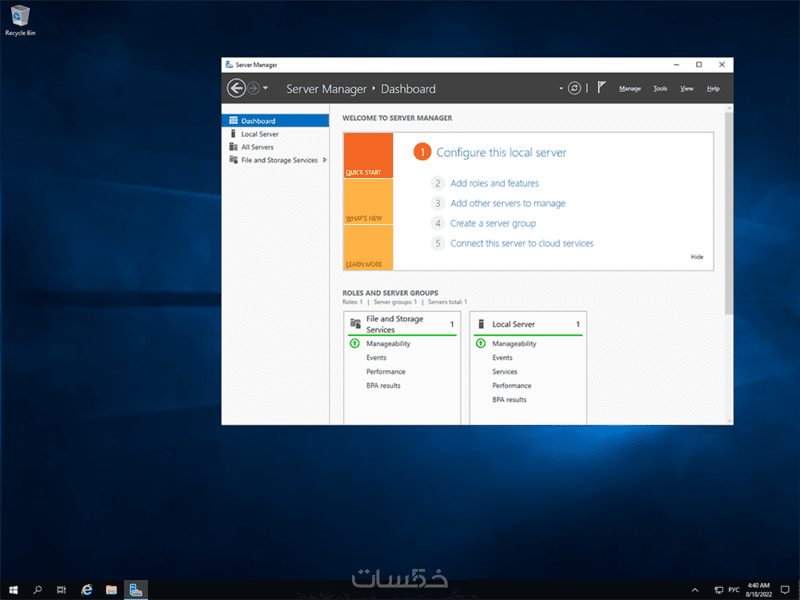Open the dropdown arrow beside the refresh icon
800x600 pixels.
(561, 88)
